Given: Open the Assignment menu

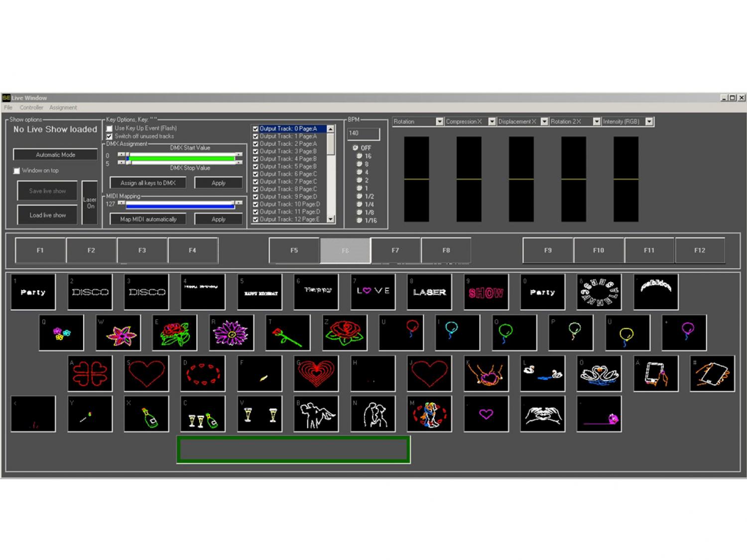Looking at the screenshot, I should [x=63, y=108].
